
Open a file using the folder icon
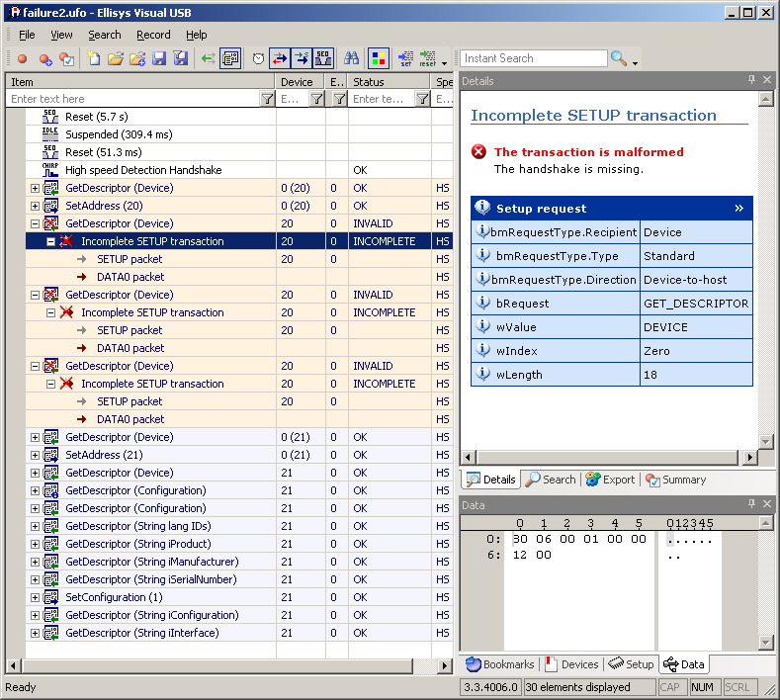[x=116, y=58]
